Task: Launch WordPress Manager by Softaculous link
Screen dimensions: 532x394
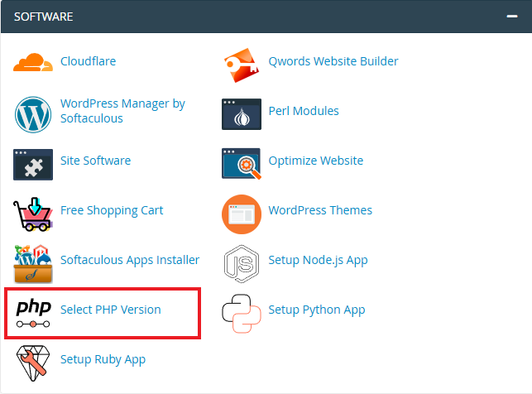Action: [x=122, y=111]
